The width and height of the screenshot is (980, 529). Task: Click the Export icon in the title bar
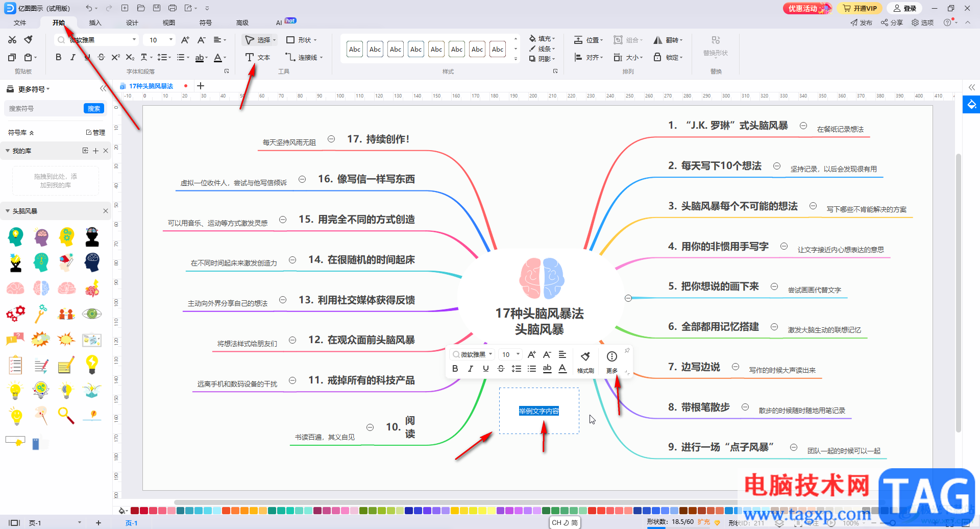point(188,8)
